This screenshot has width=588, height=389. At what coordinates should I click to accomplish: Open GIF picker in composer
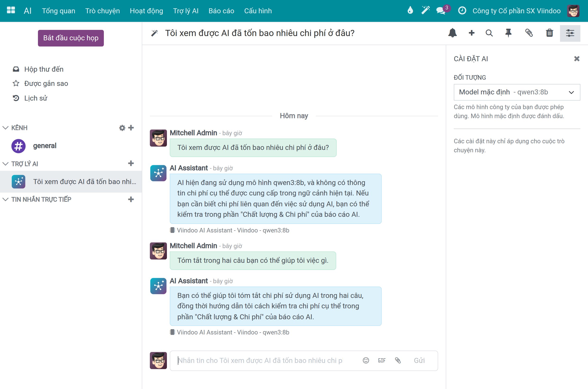[382, 361]
